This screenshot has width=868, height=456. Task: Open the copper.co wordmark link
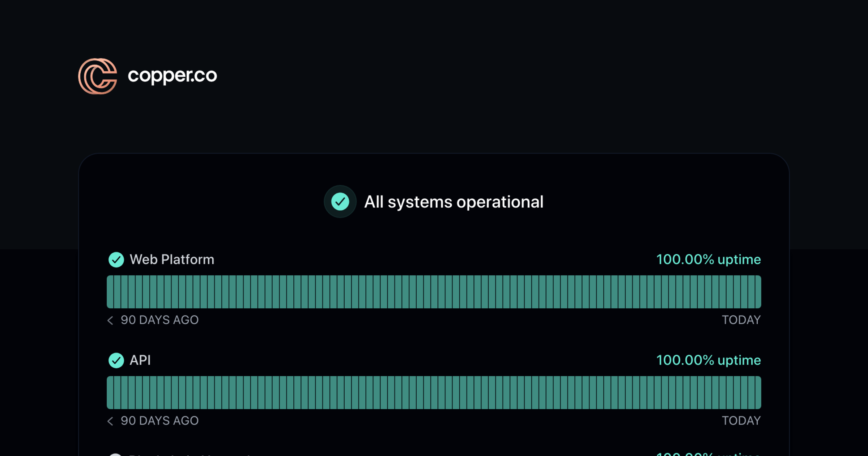tap(173, 76)
